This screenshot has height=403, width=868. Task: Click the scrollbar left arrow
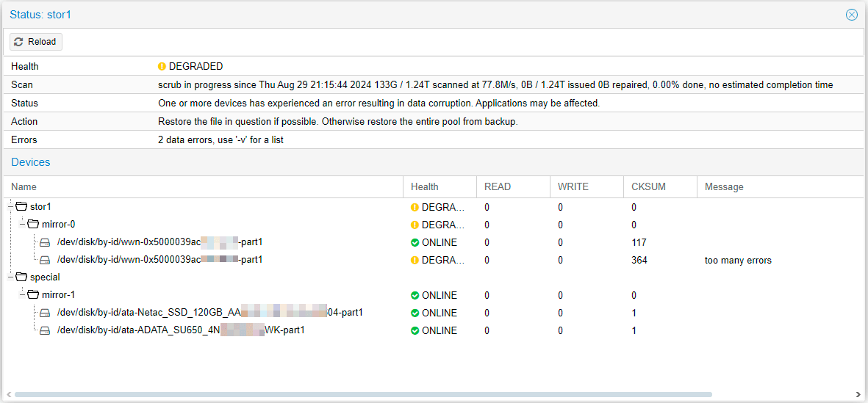click(x=8, y=395)
